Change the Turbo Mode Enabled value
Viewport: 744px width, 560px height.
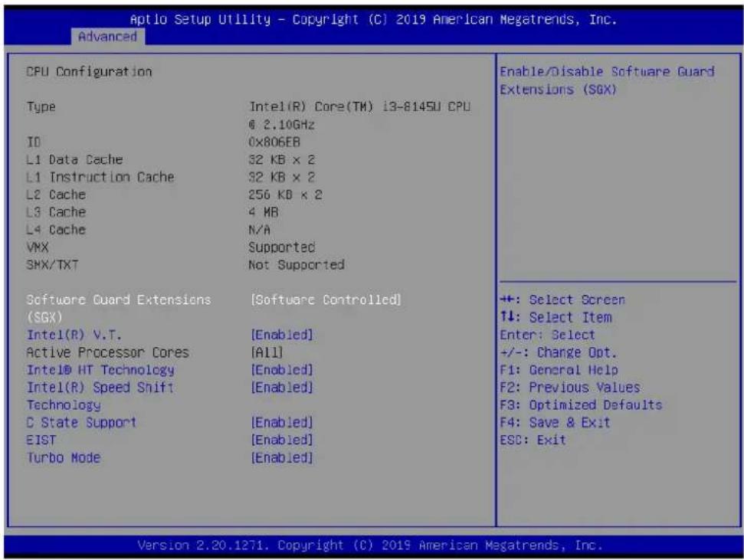pos(282,457)
